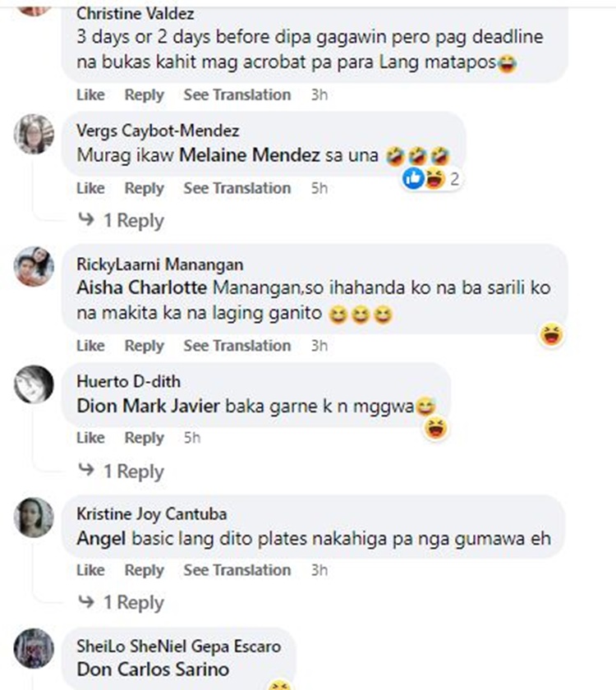This screenshot has height=690, width=616.
Task: Expand 1 Reply under Vergs Caybot-Mendez's comment
Action: (121, 220)
